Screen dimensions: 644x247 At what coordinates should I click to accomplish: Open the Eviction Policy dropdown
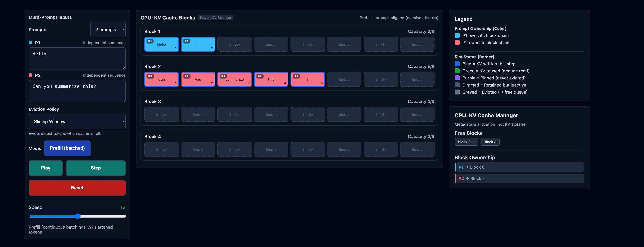point(77,122)
